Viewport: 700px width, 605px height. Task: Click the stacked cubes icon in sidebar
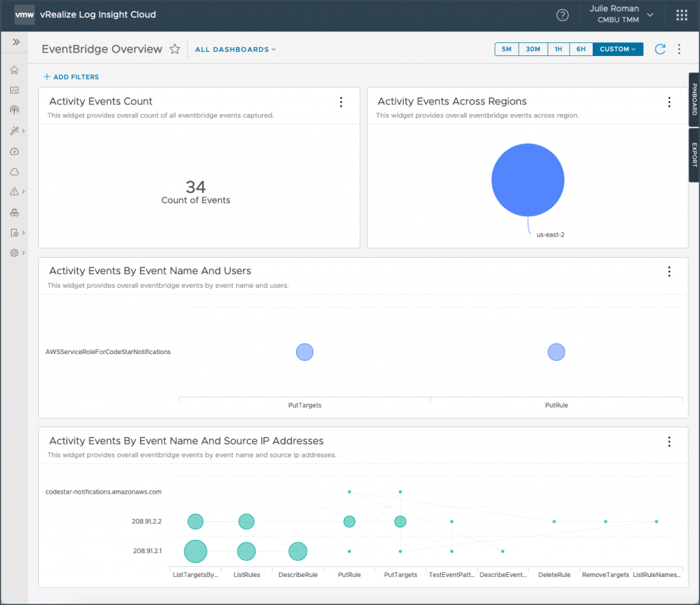(14, 213)
